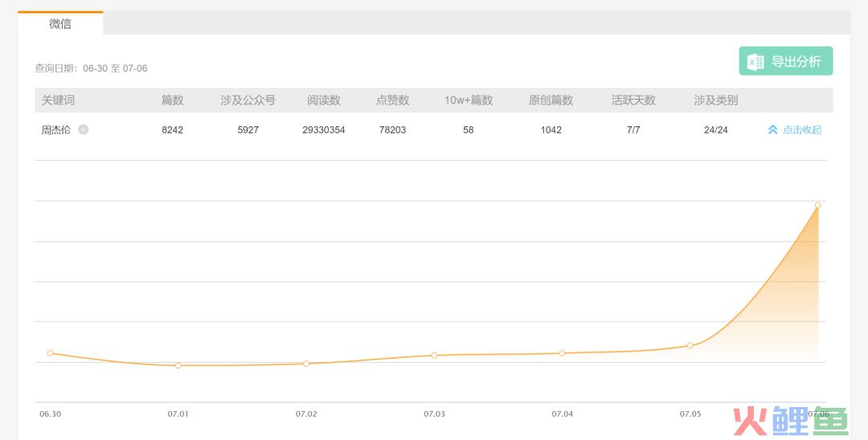Click the Excel icon on export button
868x440 pixels.
[755, 61]
